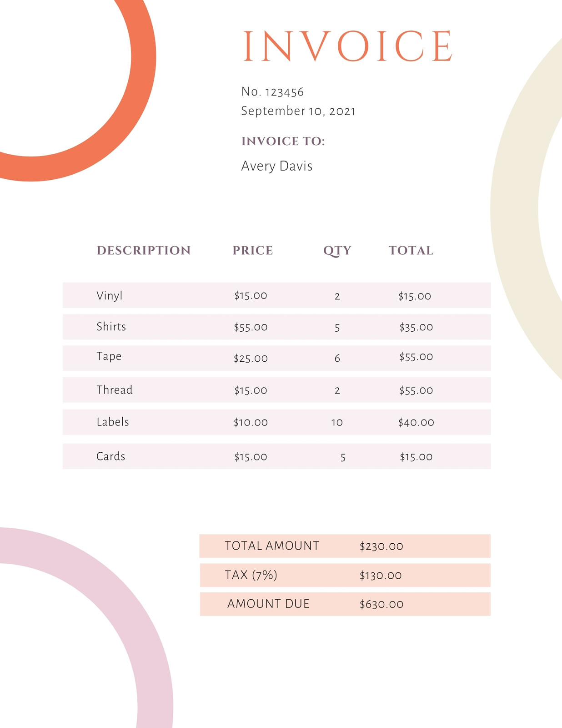This screenshot has height=728, width=562.
Task: Select the recipient name Avery Davis
Action: pos(277,166)
